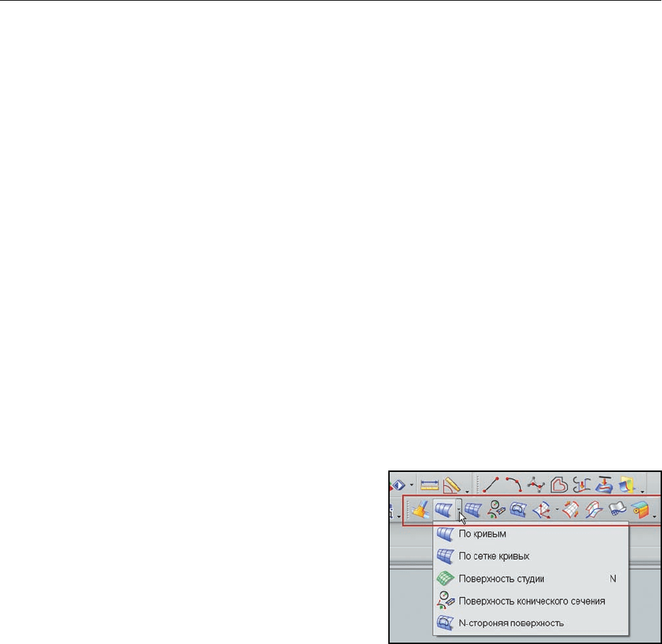
Task: Select the Line curve tool
Action: tap(490, 485)
